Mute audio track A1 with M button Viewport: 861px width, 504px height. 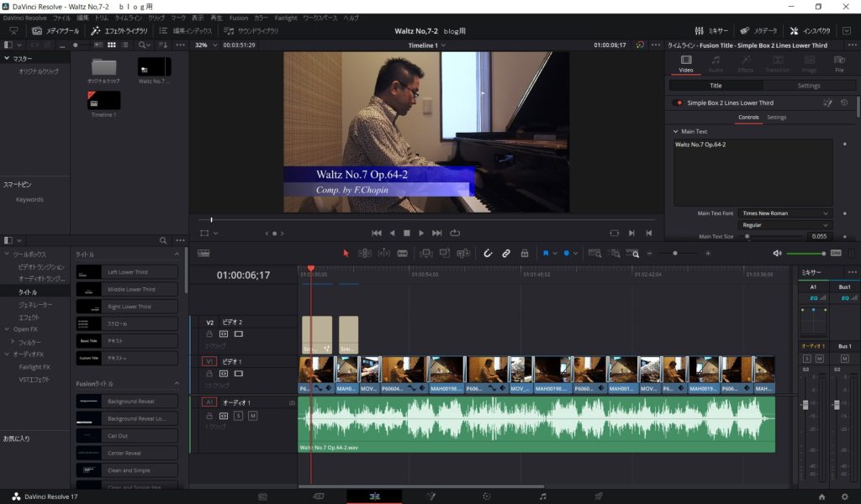pyautogui.click(x=253, y=416)
